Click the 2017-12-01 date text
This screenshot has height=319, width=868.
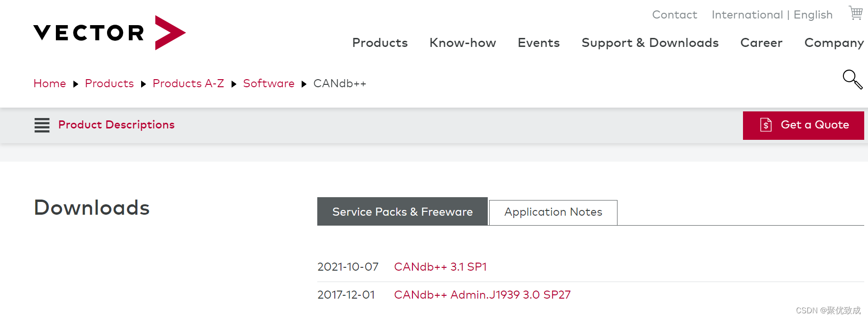[346, 295]
